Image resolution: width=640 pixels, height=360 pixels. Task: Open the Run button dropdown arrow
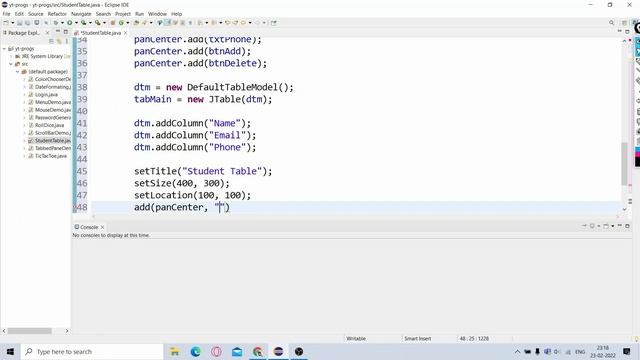pos(76,23)
